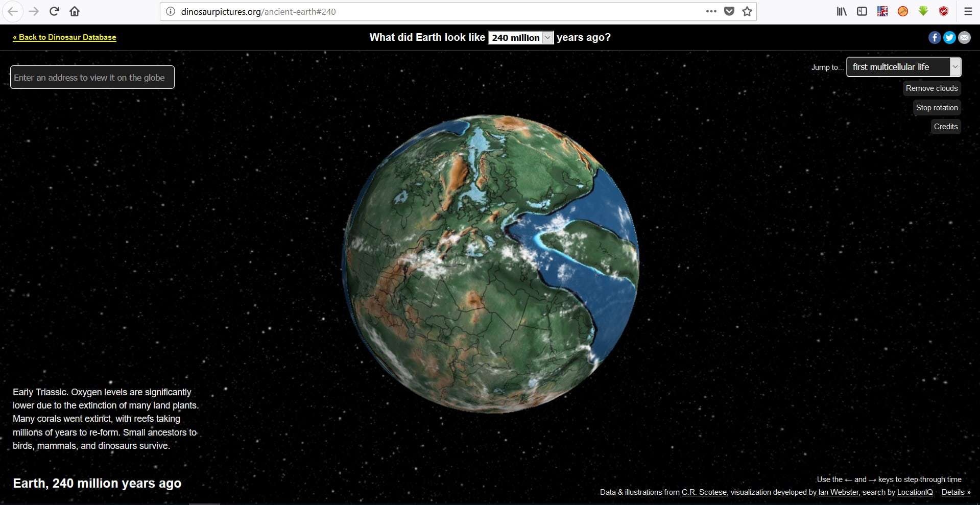Toggle clouds off with Remove clouds
Image resolution: width=980 pixels, height=505 pixels.
click(x=931, y=88)
